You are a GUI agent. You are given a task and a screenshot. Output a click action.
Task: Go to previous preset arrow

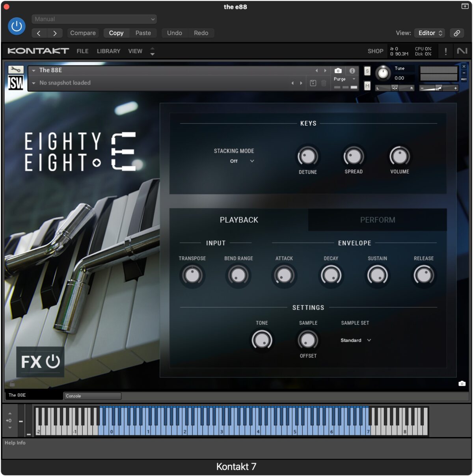click(39, 33)
